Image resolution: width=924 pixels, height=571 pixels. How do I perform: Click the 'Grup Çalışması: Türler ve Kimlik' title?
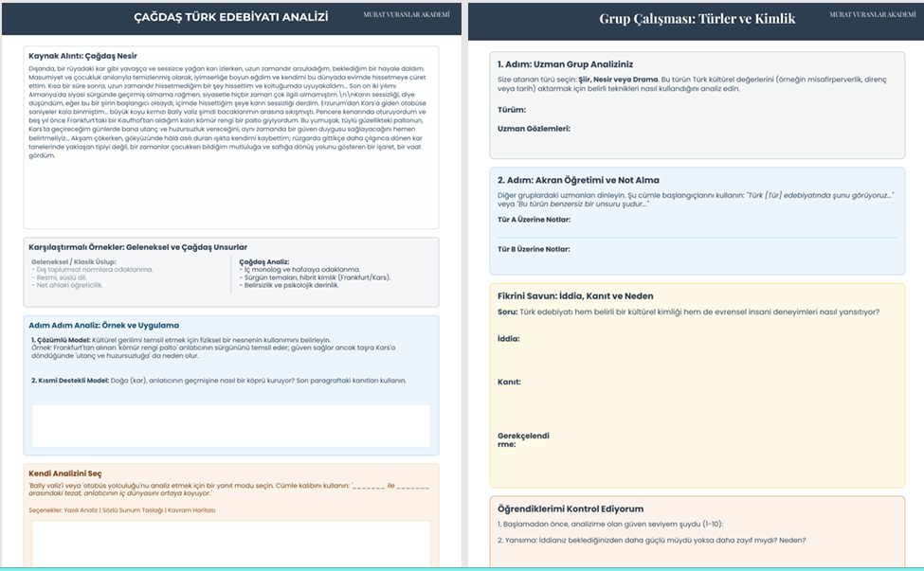[697, 18]
